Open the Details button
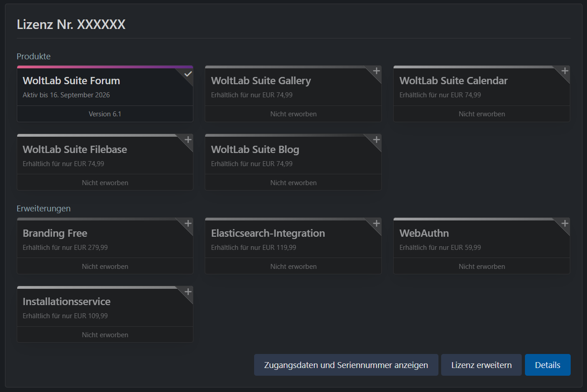Image resolution: width=587 pixels, height=392 pixels. pos(547,365)
